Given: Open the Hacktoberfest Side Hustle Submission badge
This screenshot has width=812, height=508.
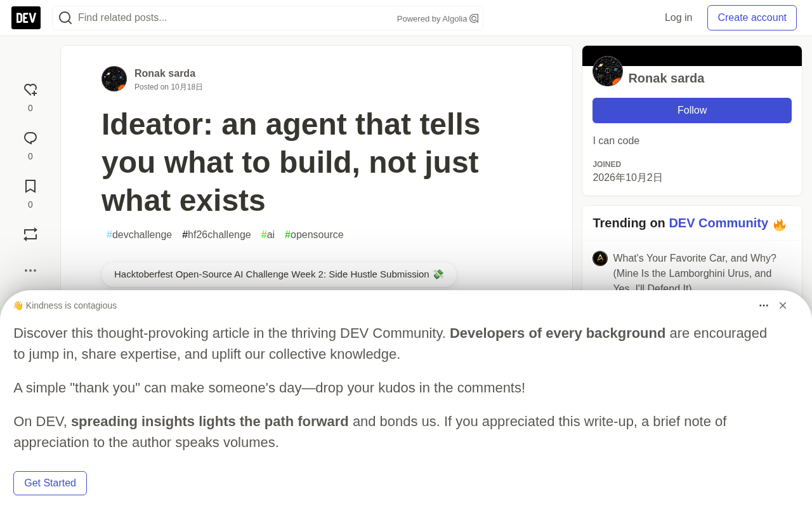Looking at the screenshot, I should [279, 274].
